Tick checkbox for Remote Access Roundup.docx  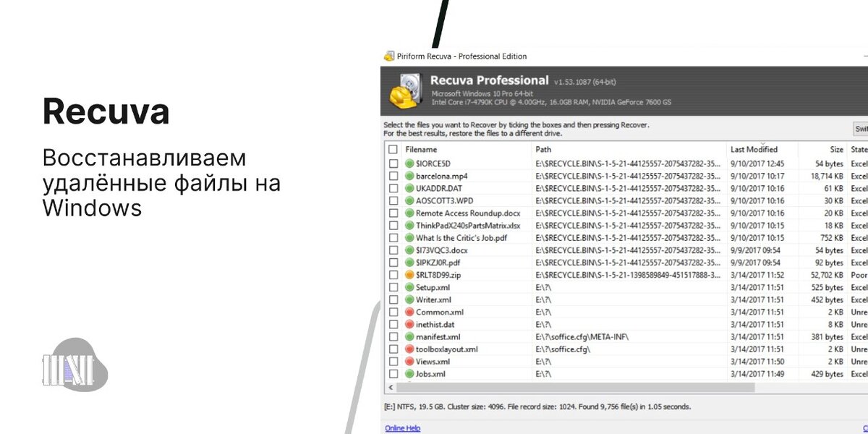click(393, 213)
